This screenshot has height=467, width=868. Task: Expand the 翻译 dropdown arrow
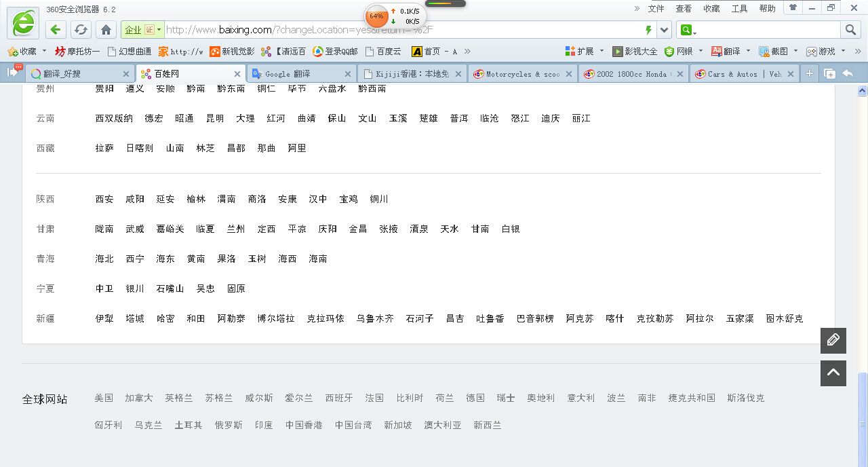pos(748,51)
